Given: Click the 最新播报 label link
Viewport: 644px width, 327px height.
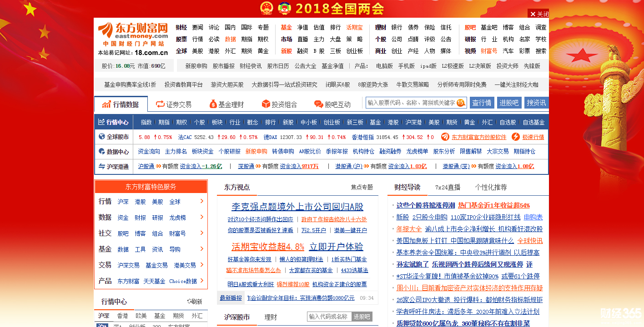Looking at the screenshot, I should tap(231, 298).
